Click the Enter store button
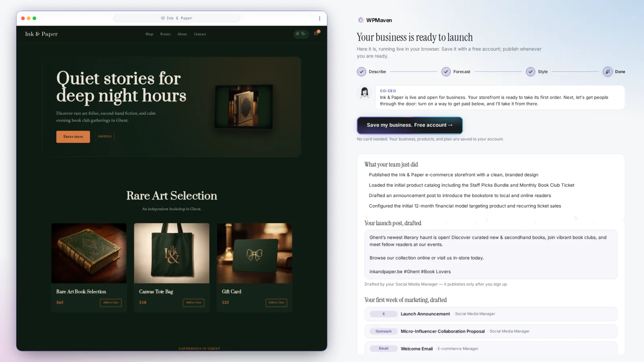The height and width of the screenshot is (362, 644). click(73, 137)
